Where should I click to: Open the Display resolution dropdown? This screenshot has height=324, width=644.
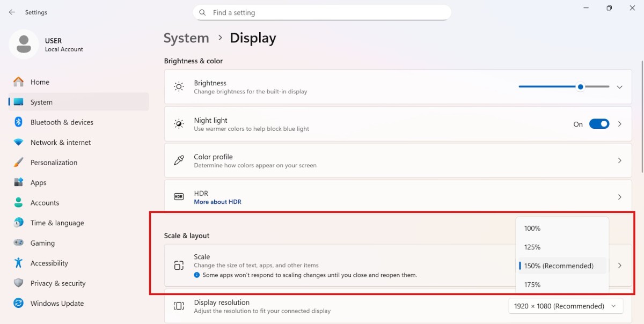[566, 306]
